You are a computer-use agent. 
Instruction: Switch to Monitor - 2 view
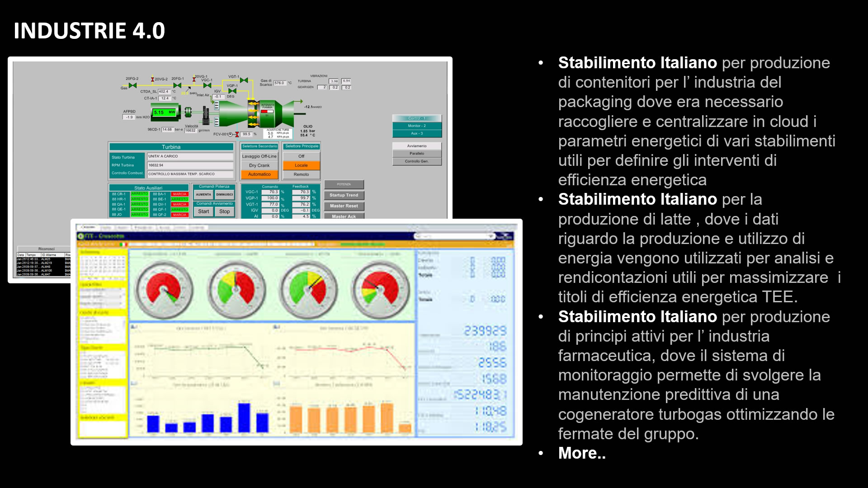tap(417, 126)
